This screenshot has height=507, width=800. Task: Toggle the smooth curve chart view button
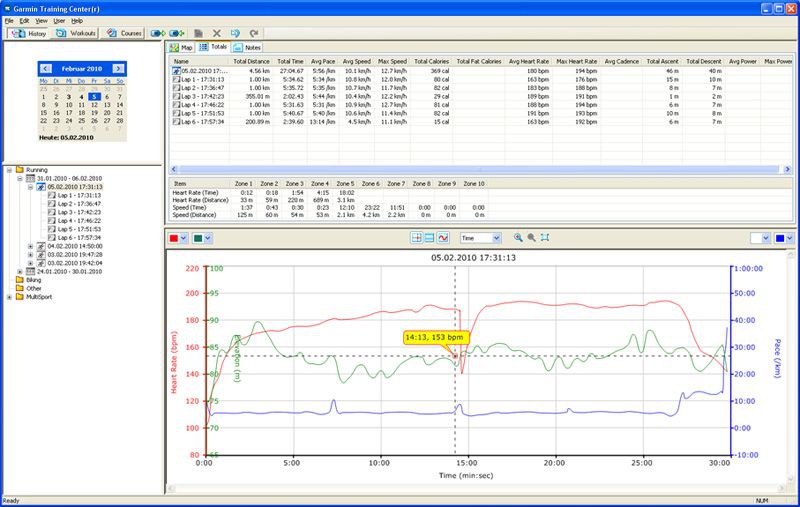[443, 238]
